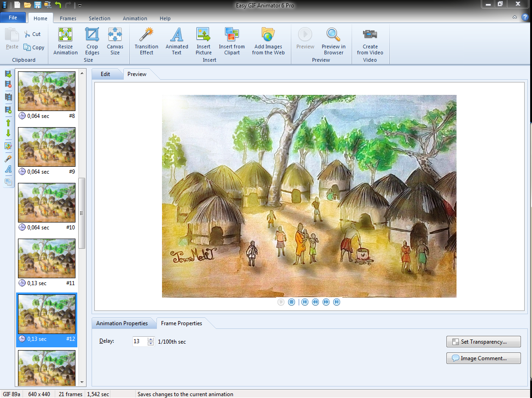This screenshot has width=532, height=398.
Task: Select frame #11 thumbnail
Action: point(47,258)
